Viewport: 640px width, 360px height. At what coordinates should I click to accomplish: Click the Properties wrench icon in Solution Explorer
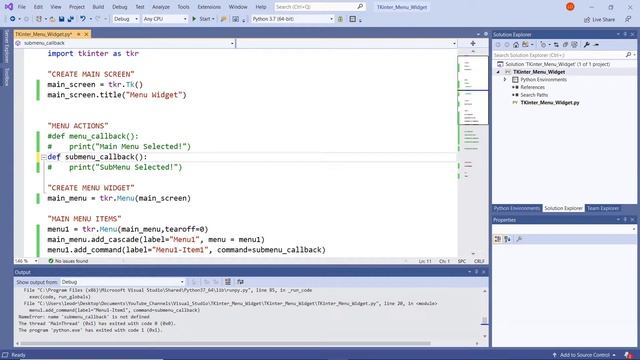click(x=587, y=44)
